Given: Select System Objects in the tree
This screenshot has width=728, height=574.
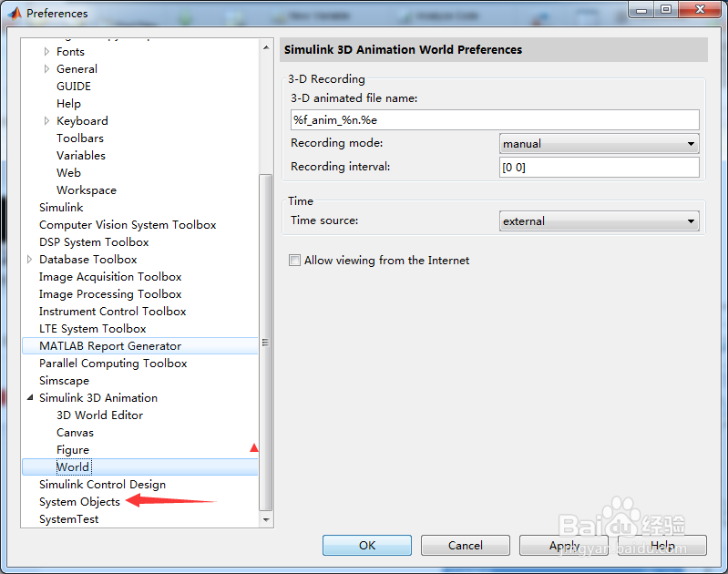Looking at the screenshot, I should point(79,501).
